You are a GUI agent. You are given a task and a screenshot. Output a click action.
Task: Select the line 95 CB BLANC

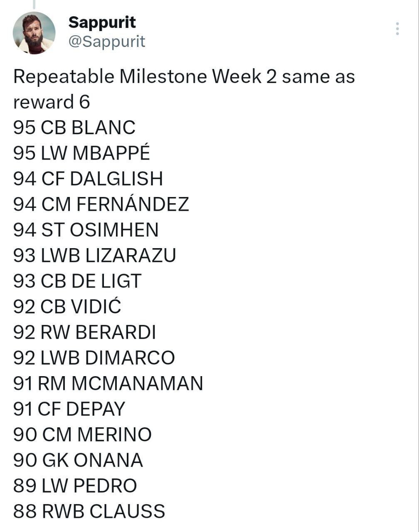pos(74,127)
